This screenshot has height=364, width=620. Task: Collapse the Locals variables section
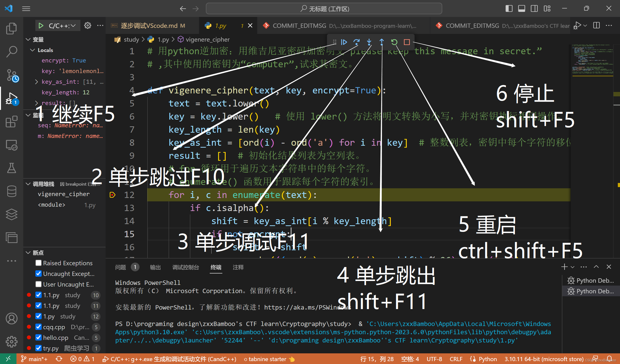click(x=32, y=50)
